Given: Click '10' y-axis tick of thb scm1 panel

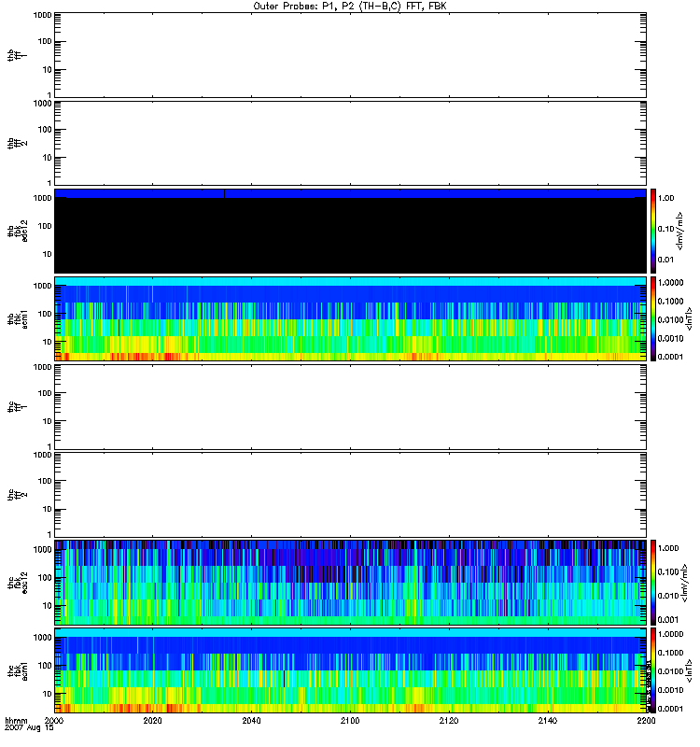Looking at the screenshot, I should [x=48, y=342].
